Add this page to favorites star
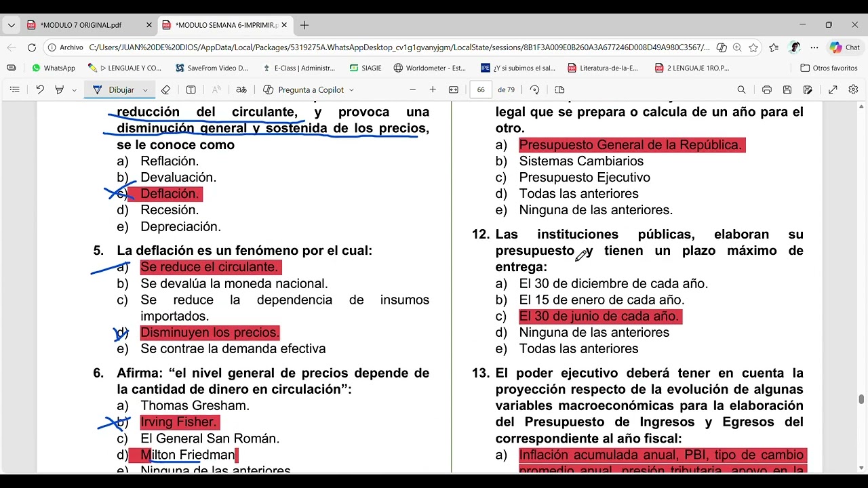This screenshot has width=868, height=488. pos(753,47)
